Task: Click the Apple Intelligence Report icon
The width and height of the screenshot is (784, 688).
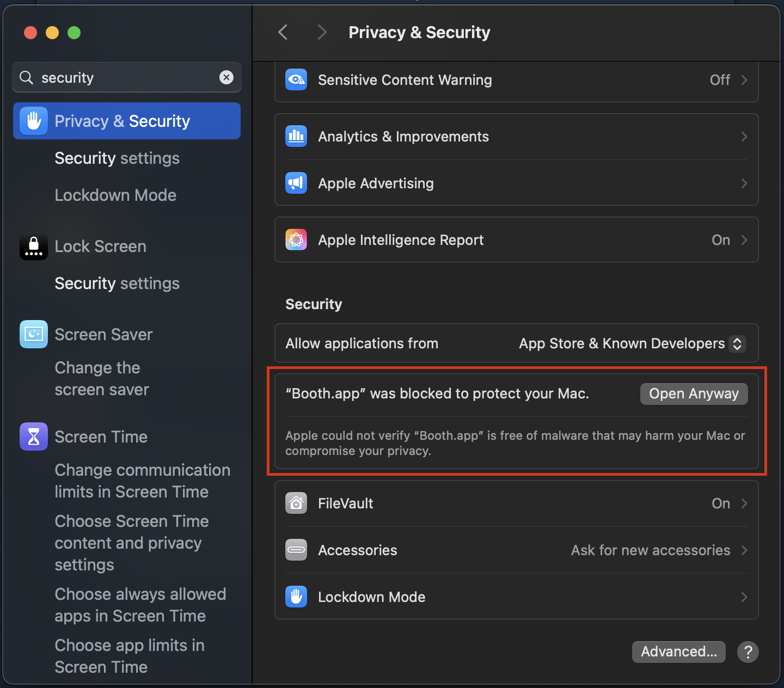Action: coord(296,240)
